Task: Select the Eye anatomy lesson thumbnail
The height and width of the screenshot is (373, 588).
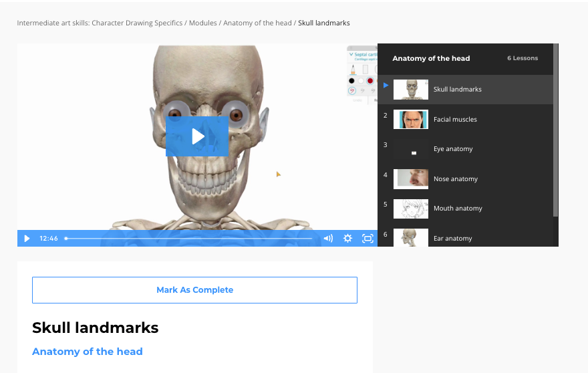Action: 411,149
